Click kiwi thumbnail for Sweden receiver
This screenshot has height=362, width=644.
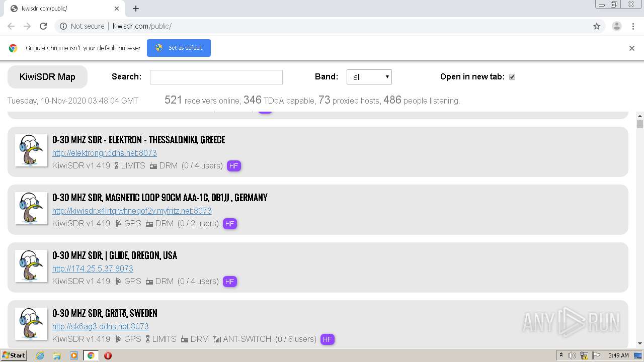[31, 324]
